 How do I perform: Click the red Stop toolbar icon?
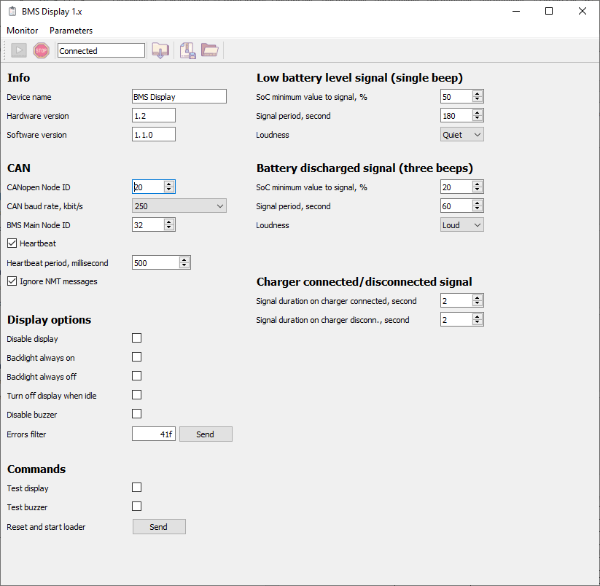[41, 51]
